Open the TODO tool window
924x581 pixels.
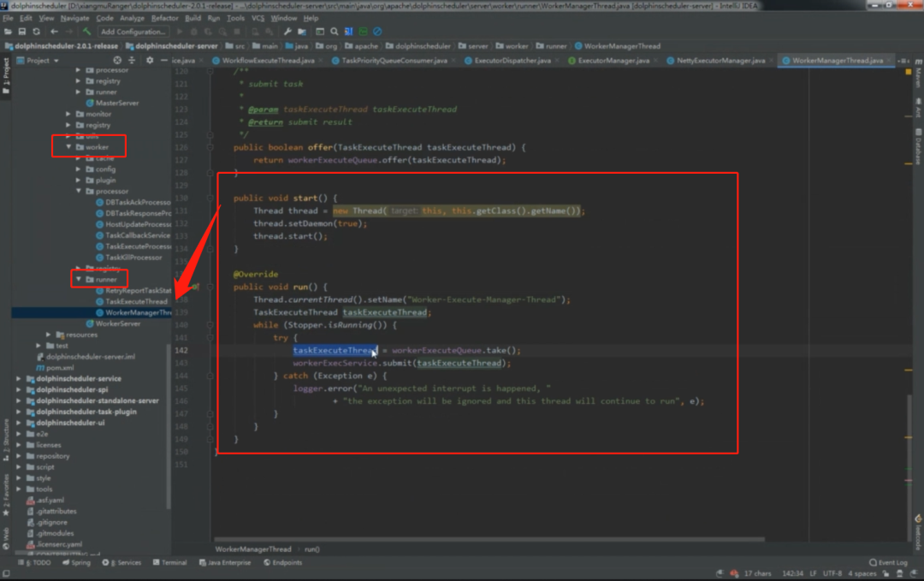pyautogui.click(x=37, y=563)
